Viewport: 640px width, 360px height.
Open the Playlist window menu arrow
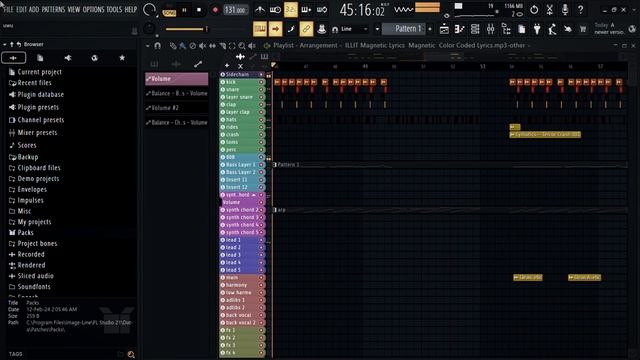tap(147, 46)
